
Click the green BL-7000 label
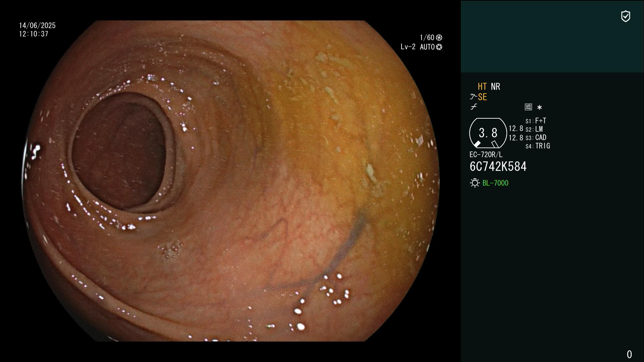pos(495,183)
